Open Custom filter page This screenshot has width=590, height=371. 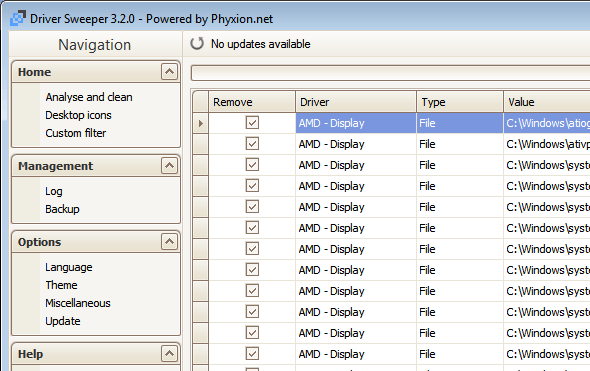(76, 133)
